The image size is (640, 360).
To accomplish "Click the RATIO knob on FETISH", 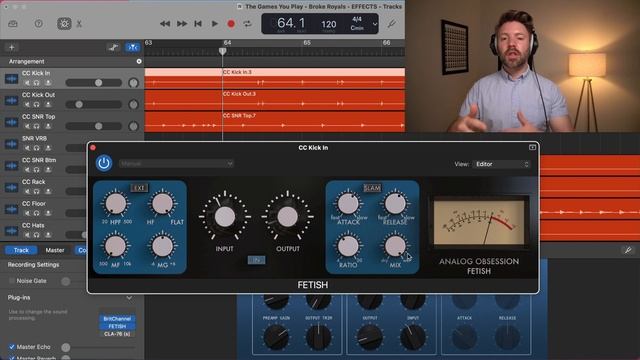I will tap(348, 247).
